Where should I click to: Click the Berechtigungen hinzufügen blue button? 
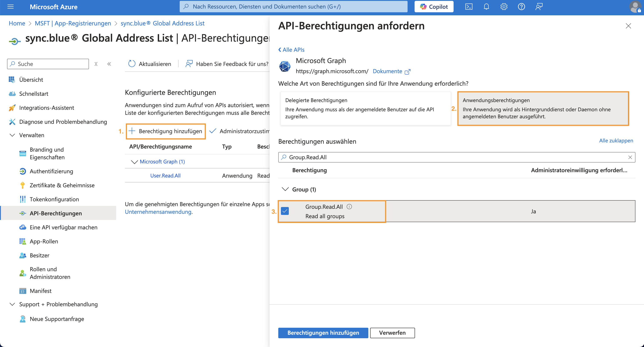coord(323,333)
